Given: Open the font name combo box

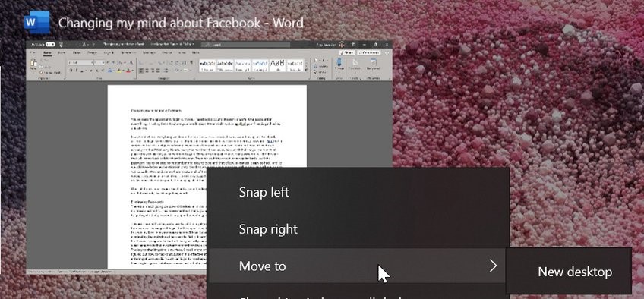Looking at the screenshot, I should pyautogui.click(x=81, y=62).
